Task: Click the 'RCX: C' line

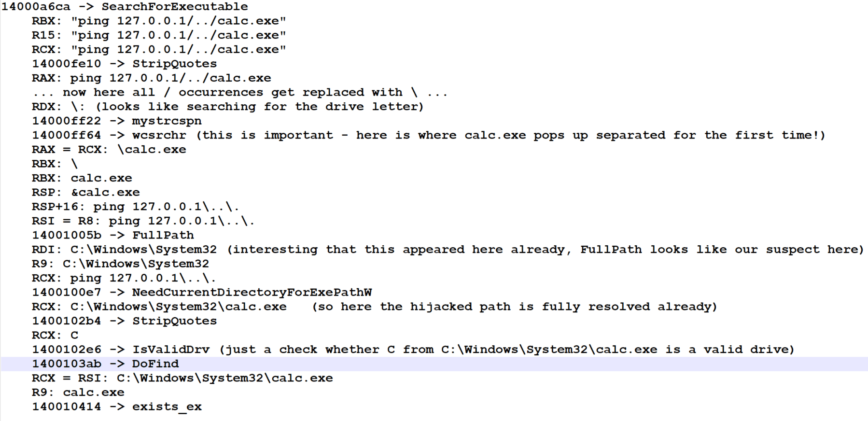Action: pyautogui.click(x=55, y=335)
